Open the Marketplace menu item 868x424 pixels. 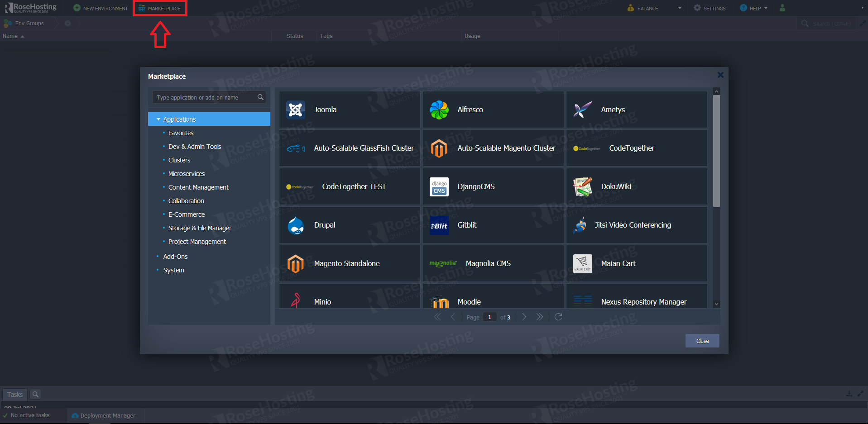160,8
